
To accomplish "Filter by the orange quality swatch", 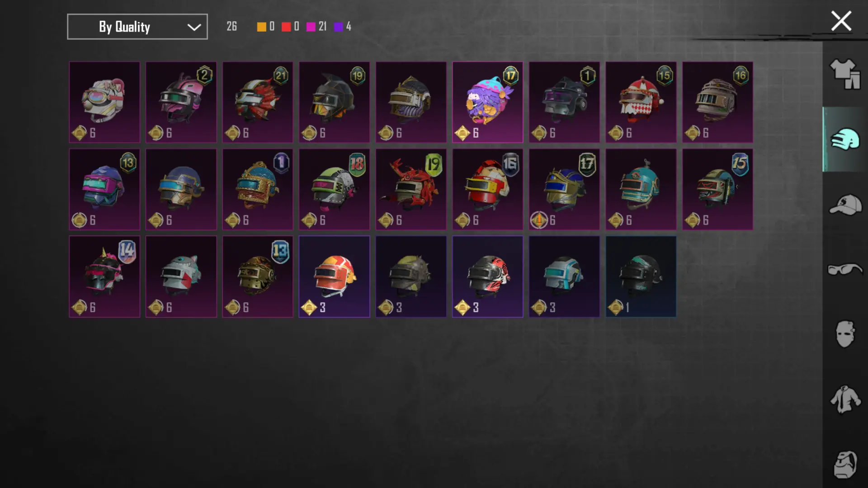I will (261, 27).
